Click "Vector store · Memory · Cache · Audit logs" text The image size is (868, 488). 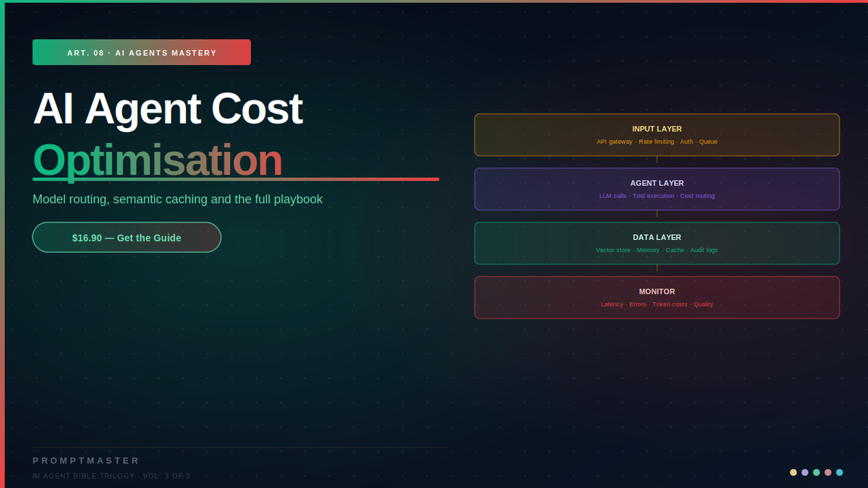(657, 250)
